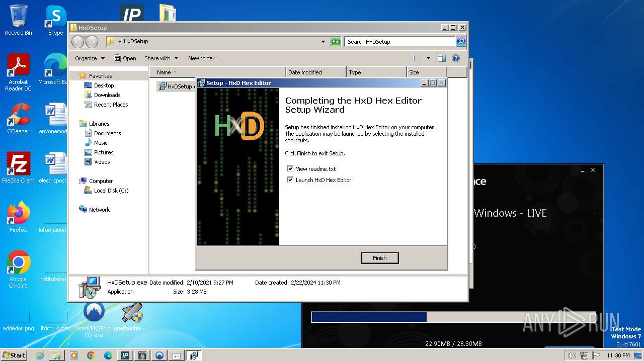Open Chrome from taskbar
The image size is (644, 362).
tap(91, 355)
